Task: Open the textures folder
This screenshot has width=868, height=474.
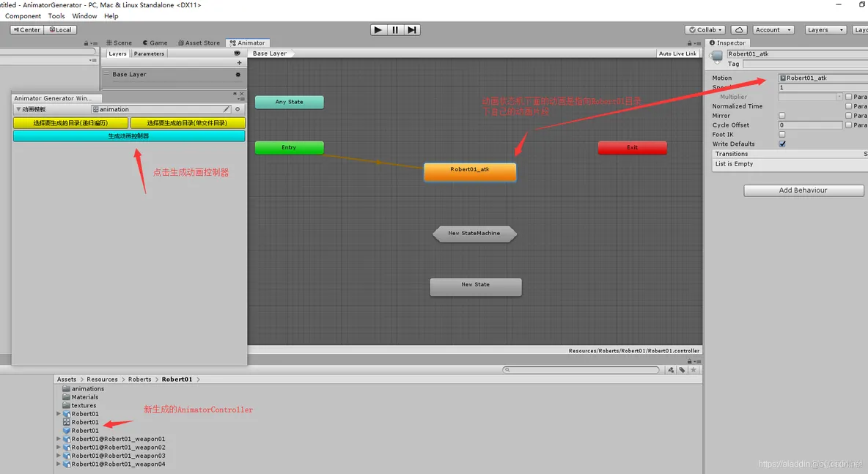Action: [80, 405]
